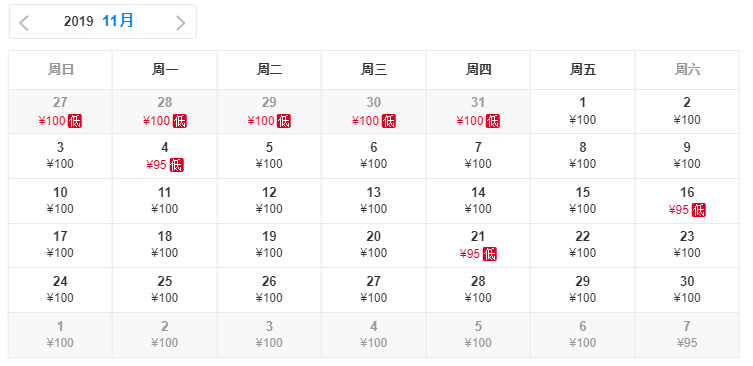The image size is (753, 366).
Task: Pick November 21 in the calendar
Action: click(x=478, y=245)
